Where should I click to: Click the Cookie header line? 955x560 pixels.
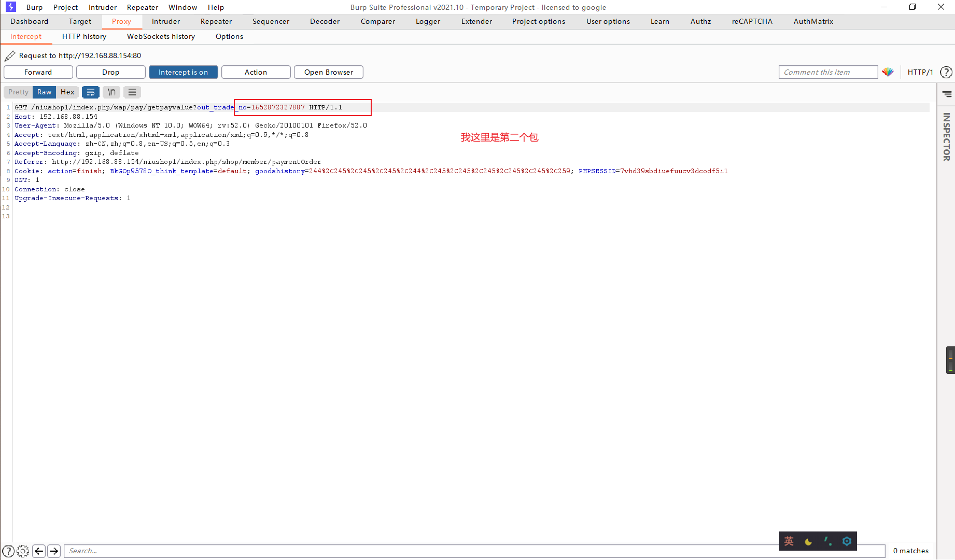click(371, 171)
